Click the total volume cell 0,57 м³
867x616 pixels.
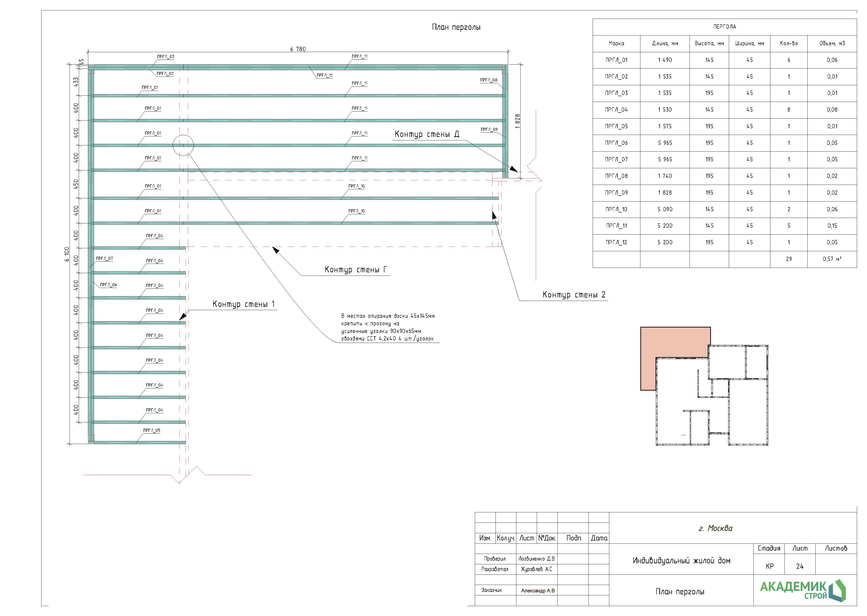(x=832, y=259)
